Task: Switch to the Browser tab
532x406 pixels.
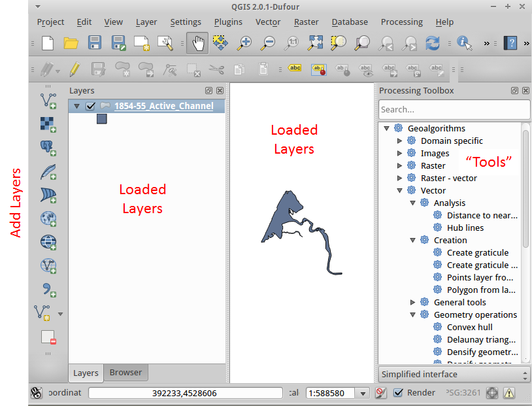Action: tap(125, 373)
